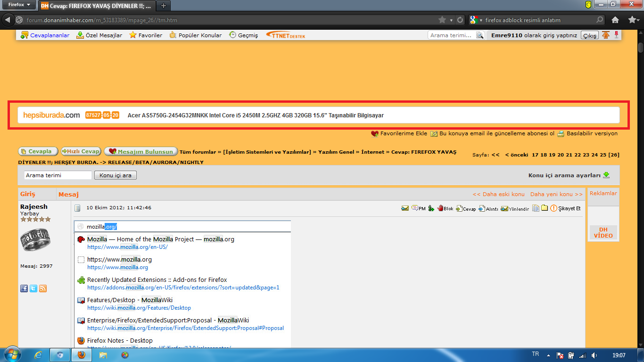Open the Firefox application menu
The width and height of the screenshot is (644, 362).
pos(19,5)
